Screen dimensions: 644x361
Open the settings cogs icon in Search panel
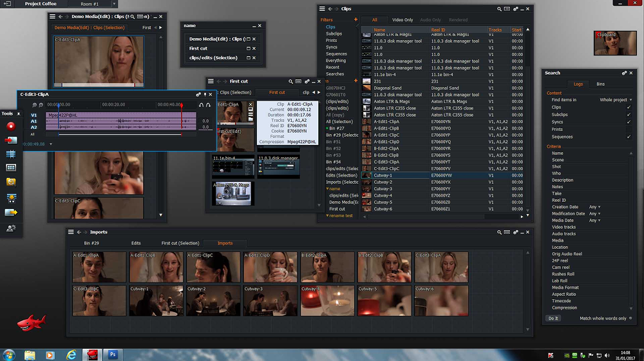pyautogui.click(x=623, y=73)
